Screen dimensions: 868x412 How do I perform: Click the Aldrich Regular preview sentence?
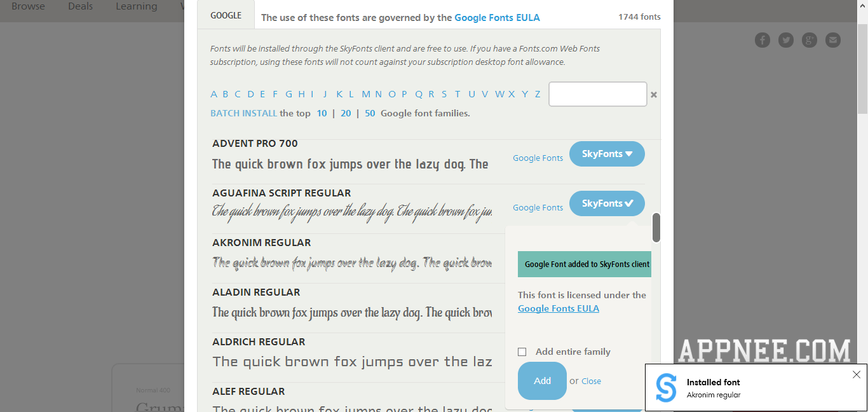point(352,362)
